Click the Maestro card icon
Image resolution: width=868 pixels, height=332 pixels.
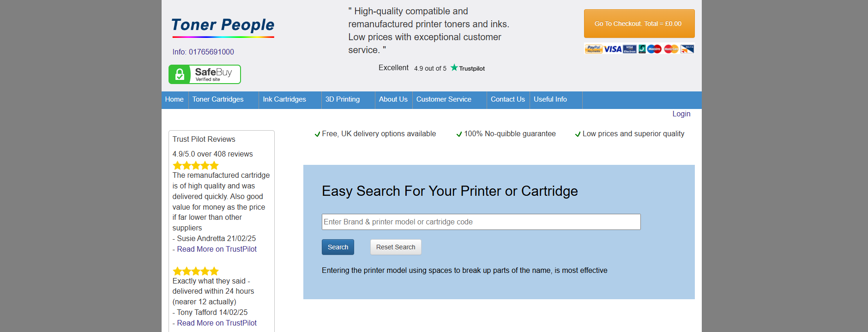[x=654, y=49]
